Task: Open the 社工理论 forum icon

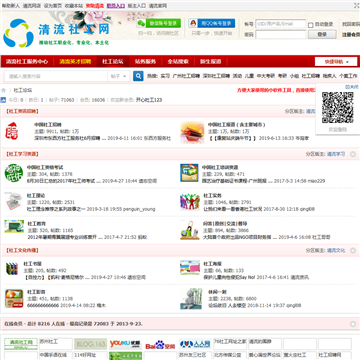Action: 14,201
